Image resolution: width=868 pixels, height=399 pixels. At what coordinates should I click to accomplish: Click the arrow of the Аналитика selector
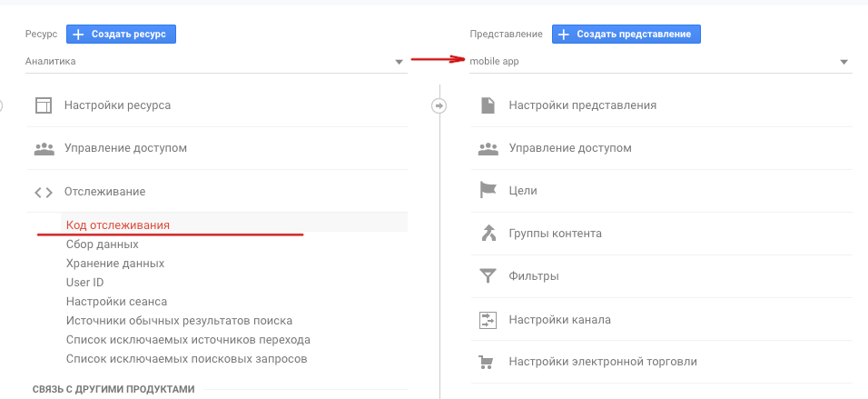399,62
